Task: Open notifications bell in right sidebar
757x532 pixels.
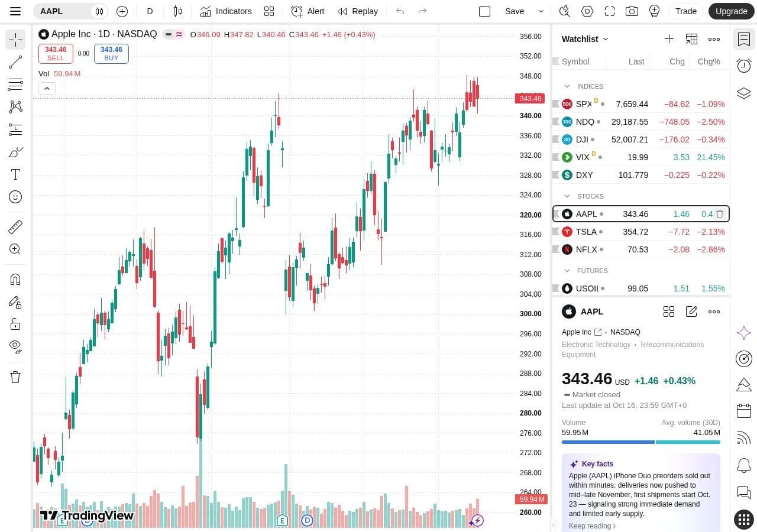Action: click(x=744, y=465)
